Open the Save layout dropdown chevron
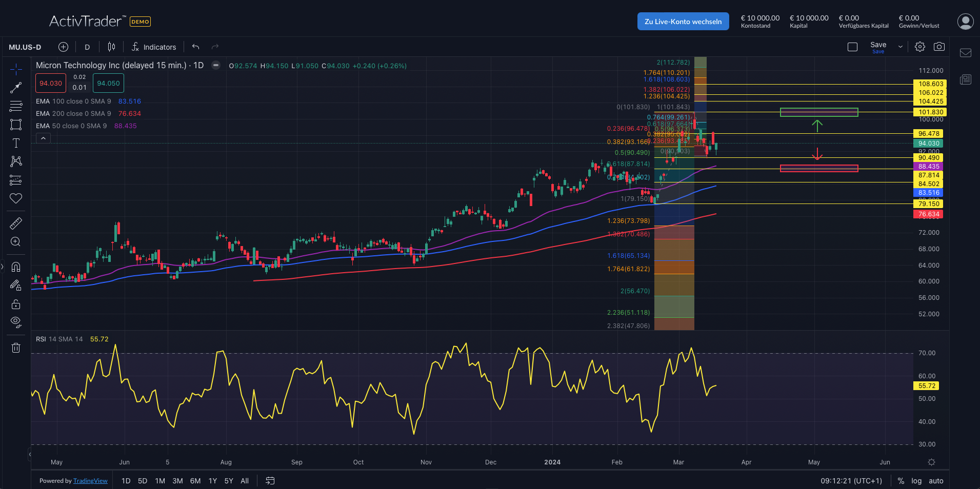This screenshot has height=489, width=980. 900,46
